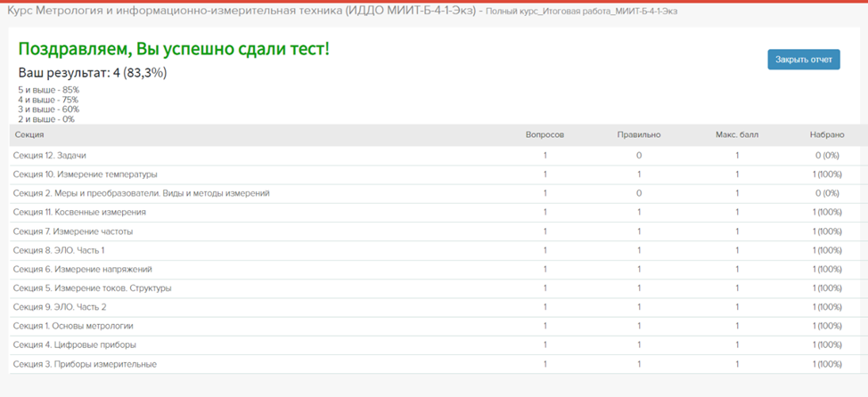Select the "Секция 12. Задачи" row label
The height and width of the screenshot is (397, 868).
[x=49, y=156]
